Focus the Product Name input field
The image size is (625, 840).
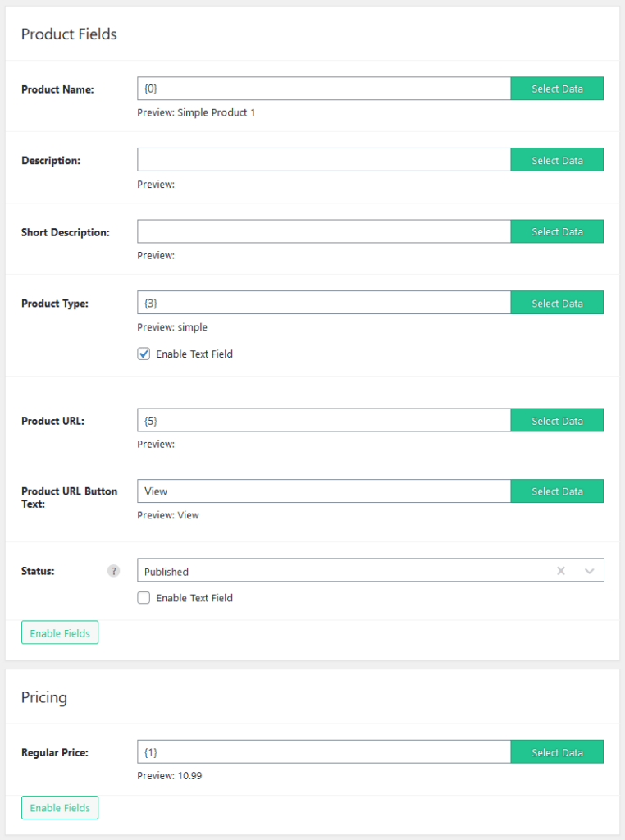(x=324, y=89)
